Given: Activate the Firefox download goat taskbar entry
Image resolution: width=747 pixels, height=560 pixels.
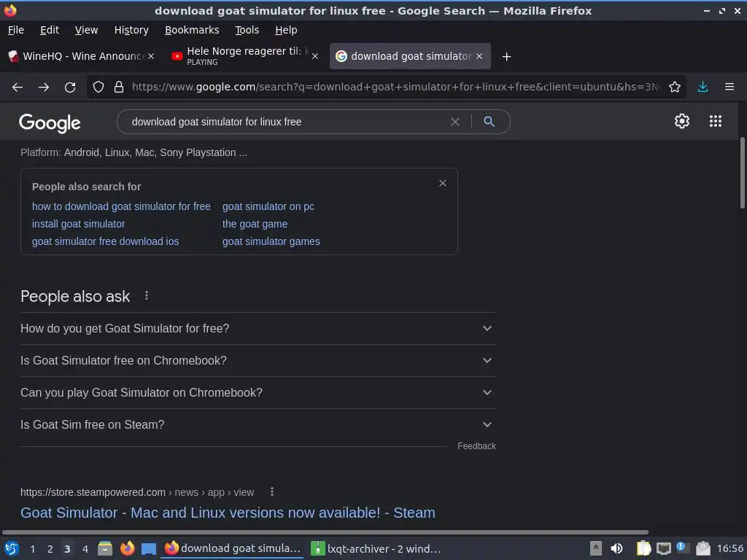Looking at the screenshot, I should coord(233,548).
